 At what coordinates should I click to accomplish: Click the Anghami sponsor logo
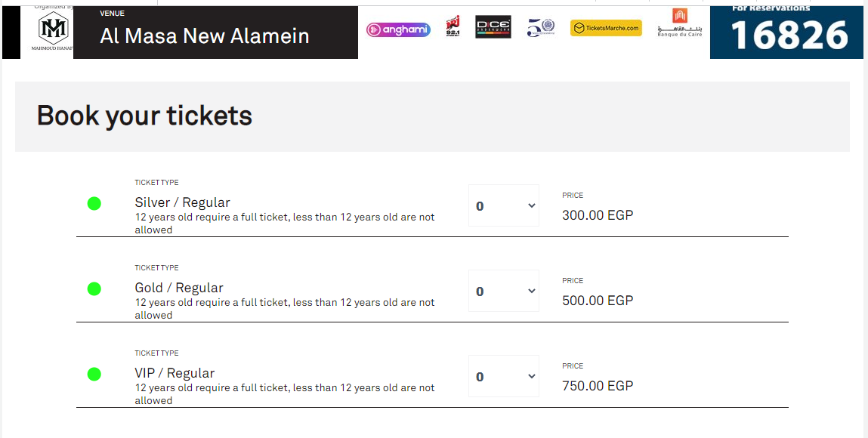tap(398, 29)
